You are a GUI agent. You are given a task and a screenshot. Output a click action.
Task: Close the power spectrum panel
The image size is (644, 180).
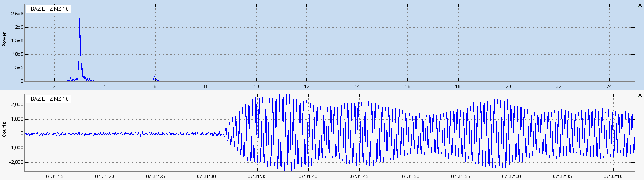(x=640, y=5)
